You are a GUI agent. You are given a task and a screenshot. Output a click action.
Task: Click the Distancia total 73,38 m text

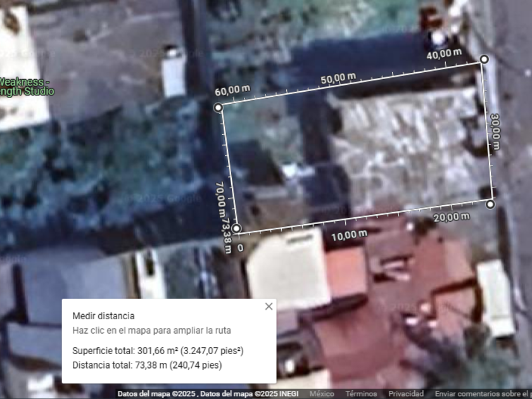tap(147, 365)
